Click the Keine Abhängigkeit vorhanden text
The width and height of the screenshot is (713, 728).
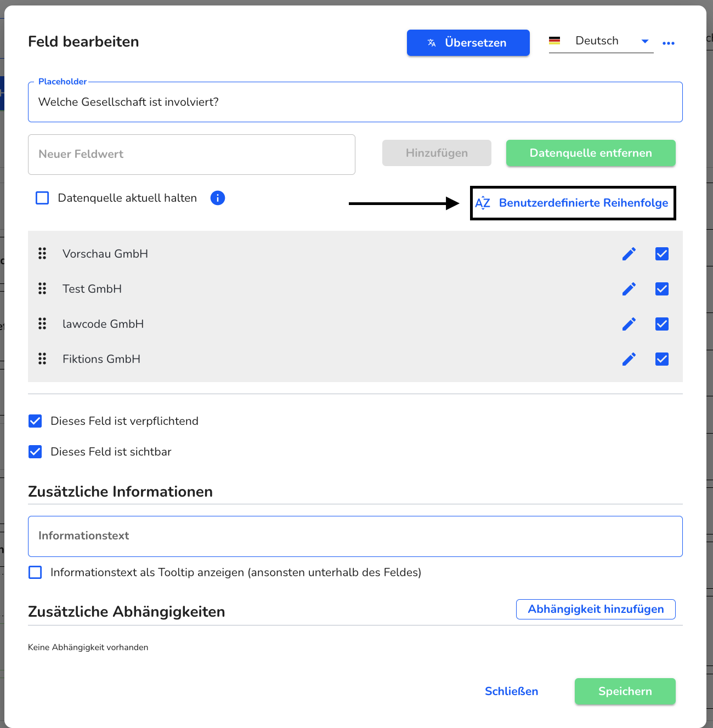click(x=88, y=647)
